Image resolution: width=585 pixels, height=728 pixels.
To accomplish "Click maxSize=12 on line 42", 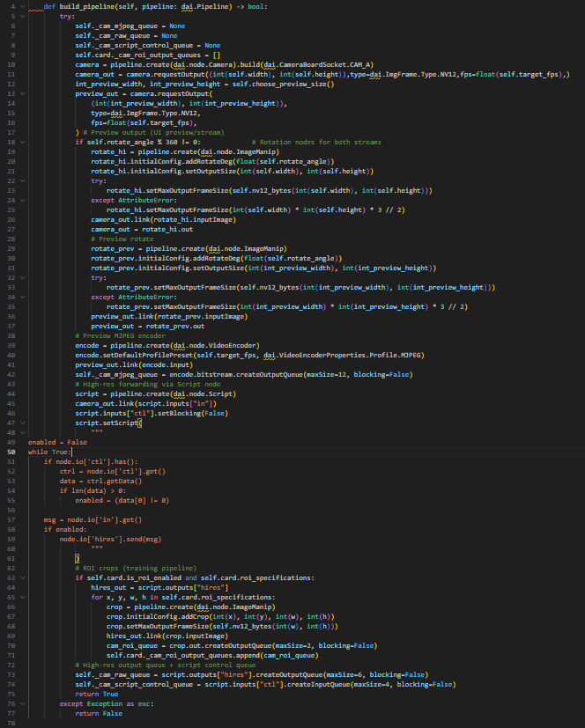I will 326,375.
